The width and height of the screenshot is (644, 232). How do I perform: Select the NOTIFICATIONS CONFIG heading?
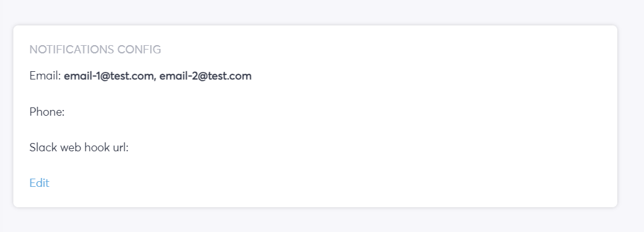(95, 50)
